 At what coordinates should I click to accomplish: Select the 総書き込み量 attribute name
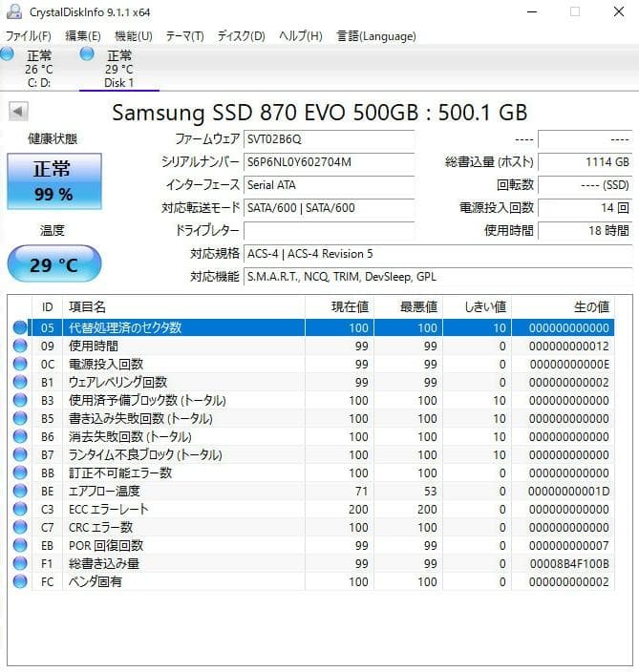pos(104,563)
